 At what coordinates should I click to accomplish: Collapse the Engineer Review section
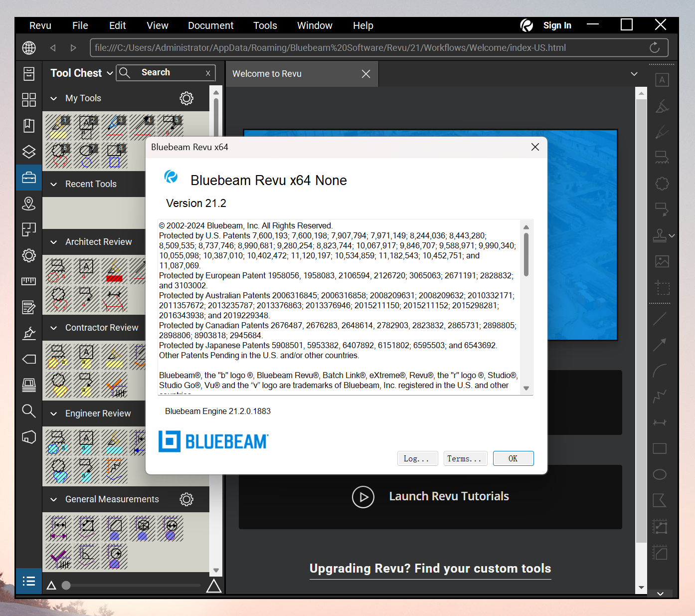click(x=54, y=413)
